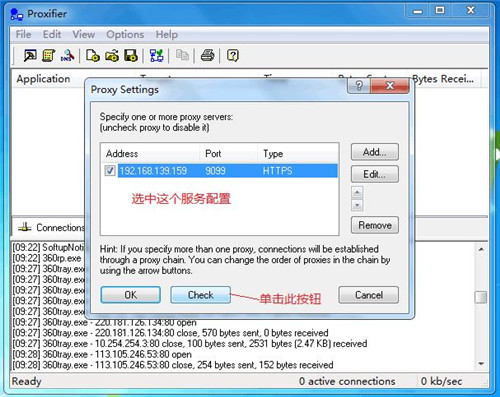Save profile using the floppy disk icon
The height and width of the screenshot is (397, 500).
coord(131,55)
